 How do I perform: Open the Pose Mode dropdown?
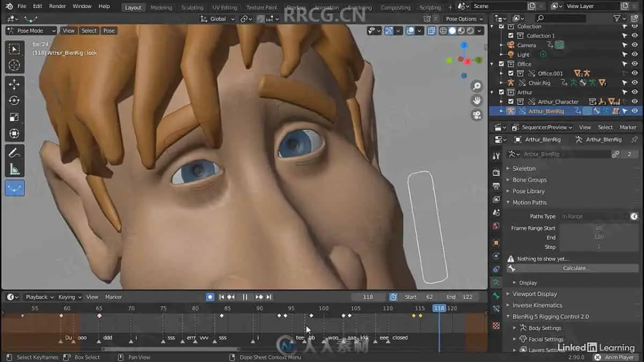(31, 31)
